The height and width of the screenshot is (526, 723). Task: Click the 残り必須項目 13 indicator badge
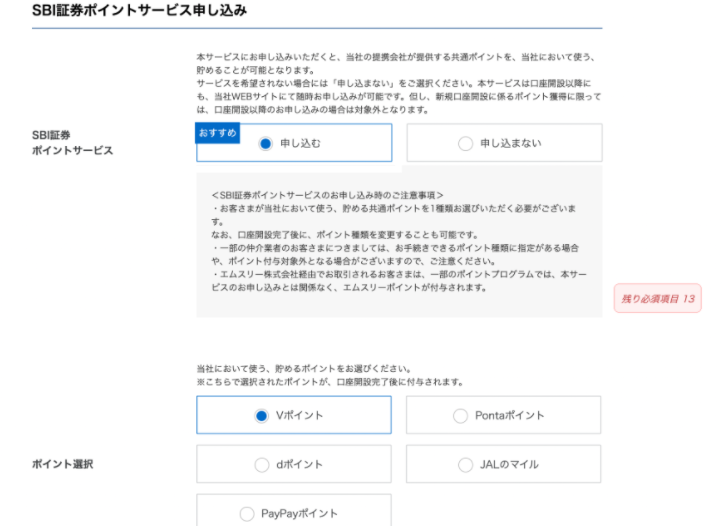pyautogui.click(x=657, y=299)
